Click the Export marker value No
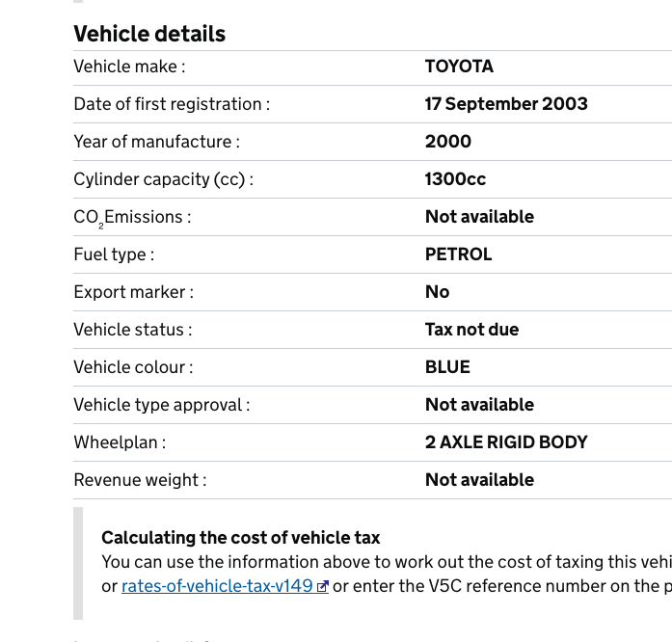 coord(437,292)
